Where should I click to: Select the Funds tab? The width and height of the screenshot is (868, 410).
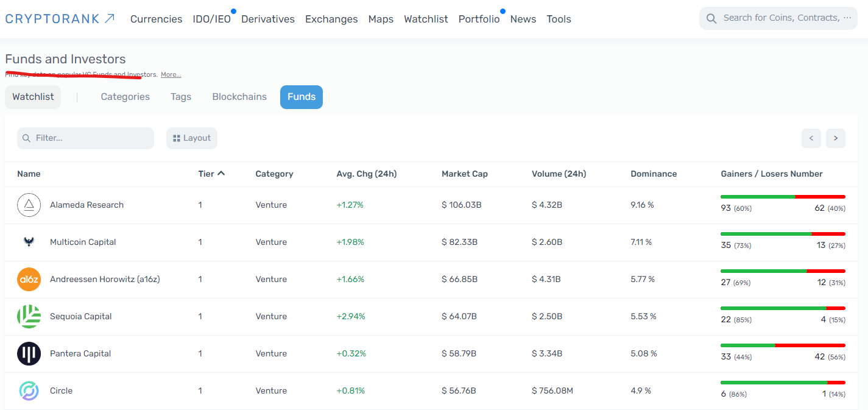pos(302,97)
